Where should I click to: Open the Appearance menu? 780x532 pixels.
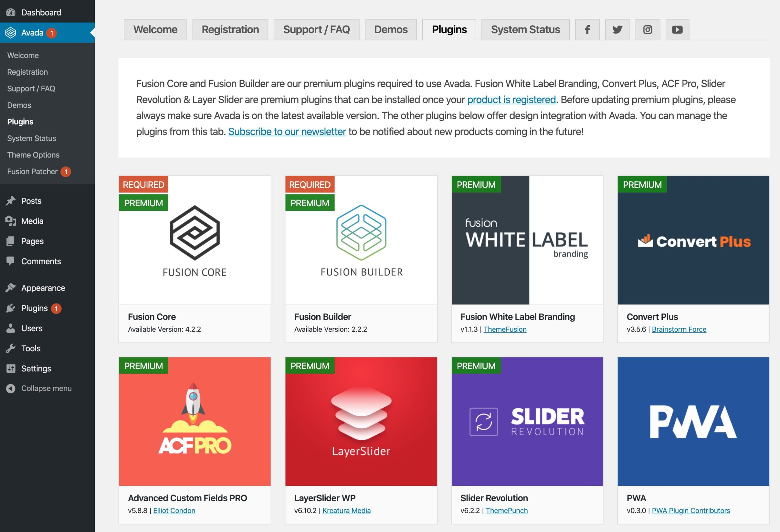(x=43, y=288)
